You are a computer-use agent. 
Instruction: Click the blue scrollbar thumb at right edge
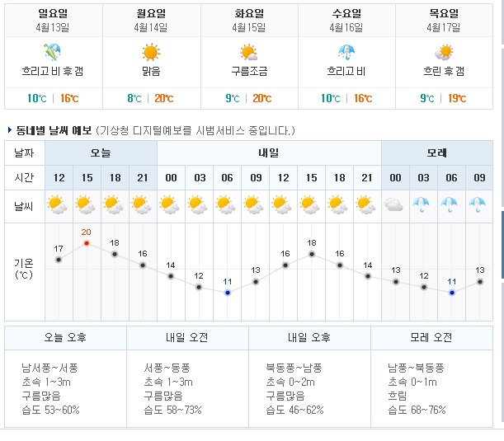502,245
